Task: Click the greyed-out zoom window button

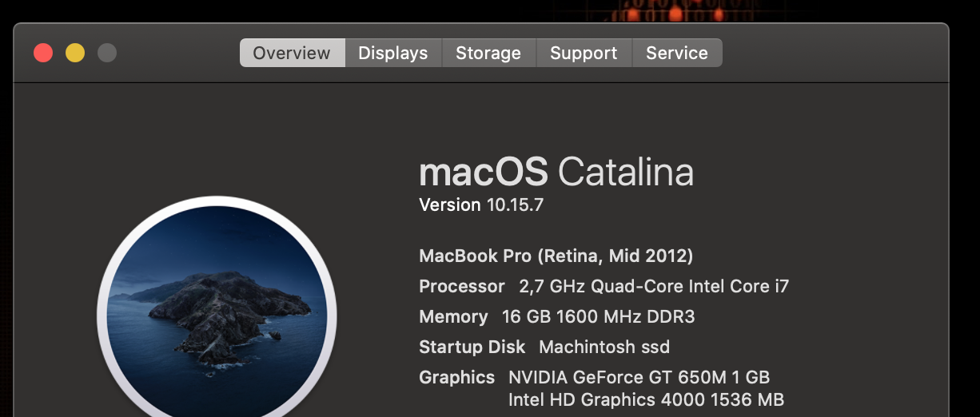Action: pyautogui.click(x=107, y=54)
